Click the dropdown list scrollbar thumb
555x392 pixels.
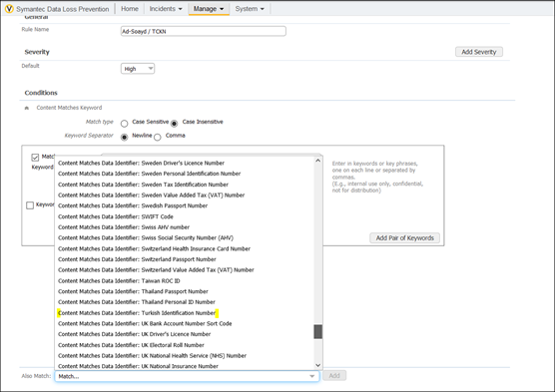(x=317, y=332)
